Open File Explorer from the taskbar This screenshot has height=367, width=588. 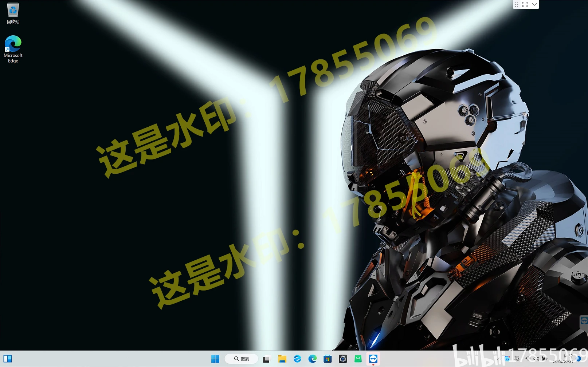click(282, 359)
